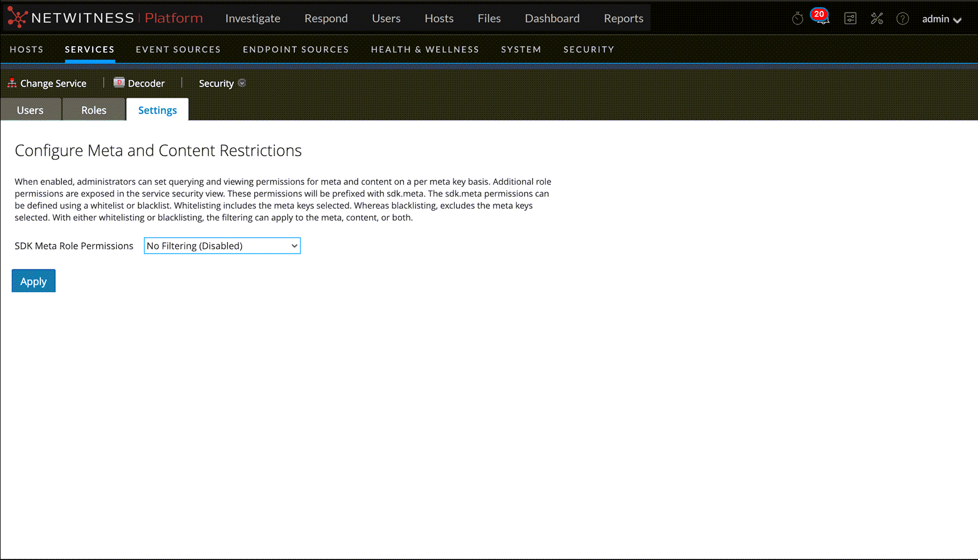978x560 pixels.
Task: Click the jobs stopwatch icon
Action: (797, 18)
